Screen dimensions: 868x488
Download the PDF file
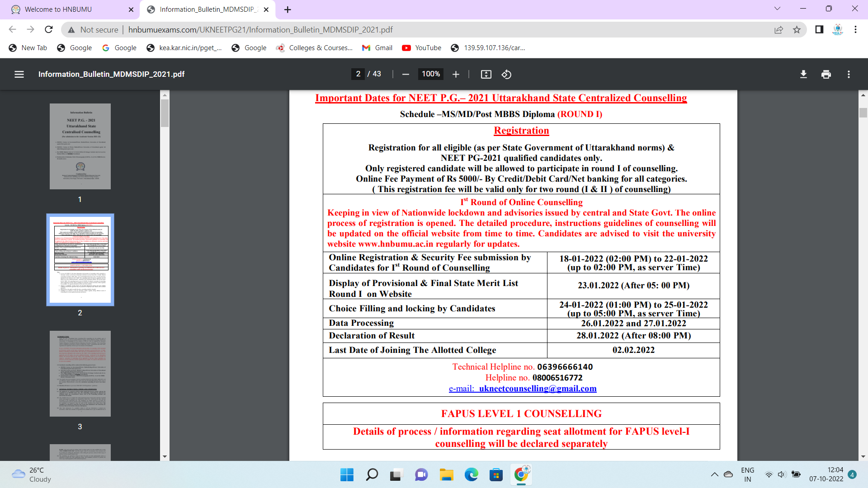[803, 74]
